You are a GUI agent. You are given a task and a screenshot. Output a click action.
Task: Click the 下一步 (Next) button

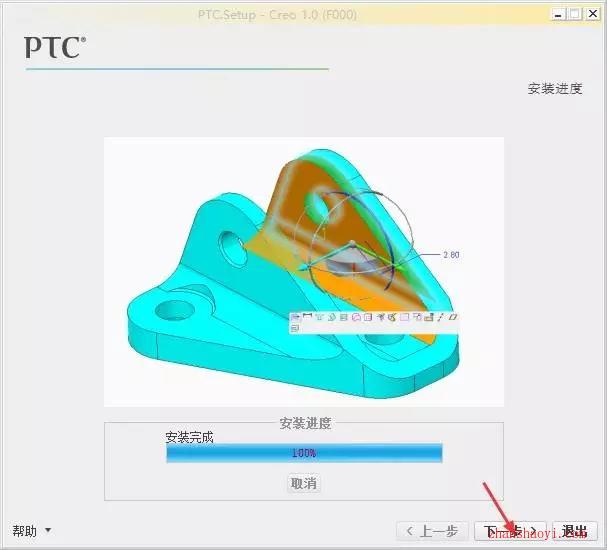511,531
